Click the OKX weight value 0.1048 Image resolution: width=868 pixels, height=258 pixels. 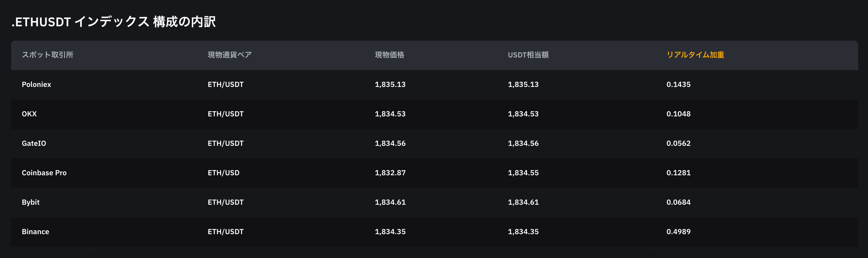click(678, 114)
